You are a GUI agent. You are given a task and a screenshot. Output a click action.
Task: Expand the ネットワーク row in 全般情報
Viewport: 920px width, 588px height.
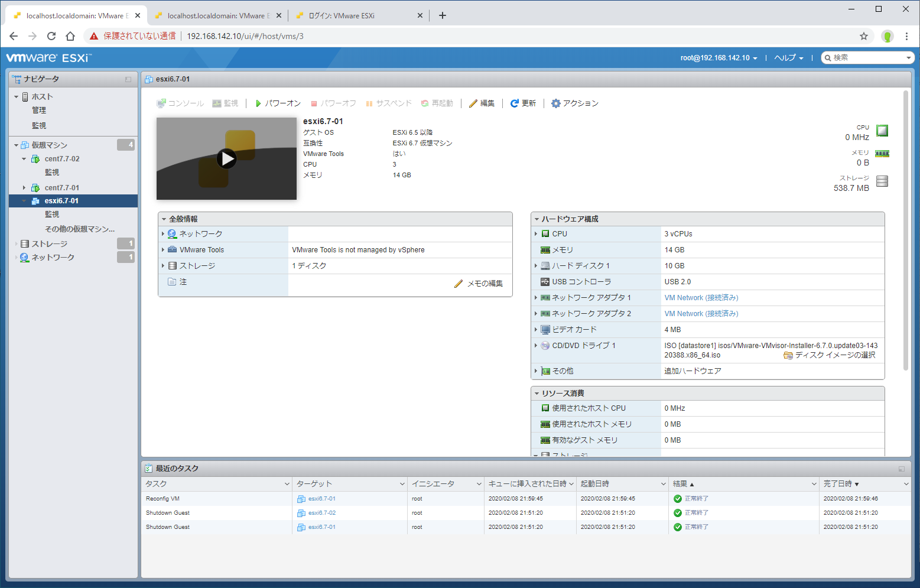(163, 234)
